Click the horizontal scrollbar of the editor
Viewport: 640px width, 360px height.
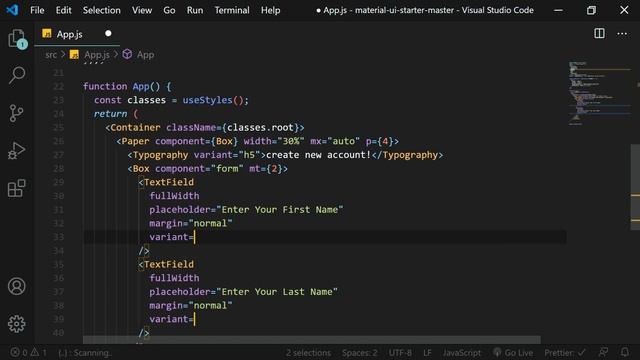(x=311, y=340)
